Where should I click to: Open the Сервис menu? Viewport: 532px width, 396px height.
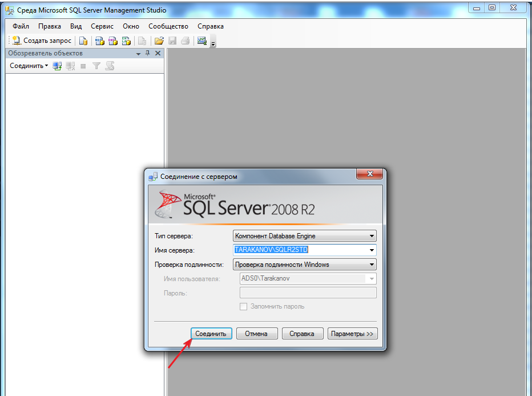[102, 26]
